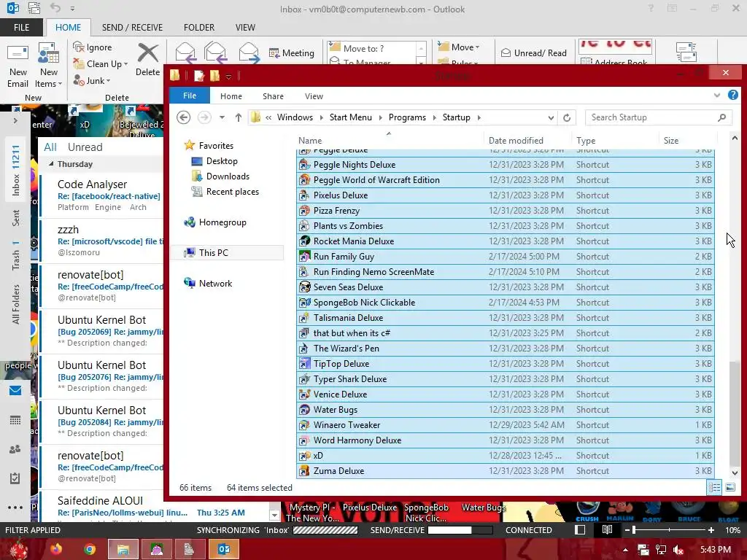This screenshot has height=560, width=747.
Task: Select Run Family Guy shortcut
Action: (506, 257)
